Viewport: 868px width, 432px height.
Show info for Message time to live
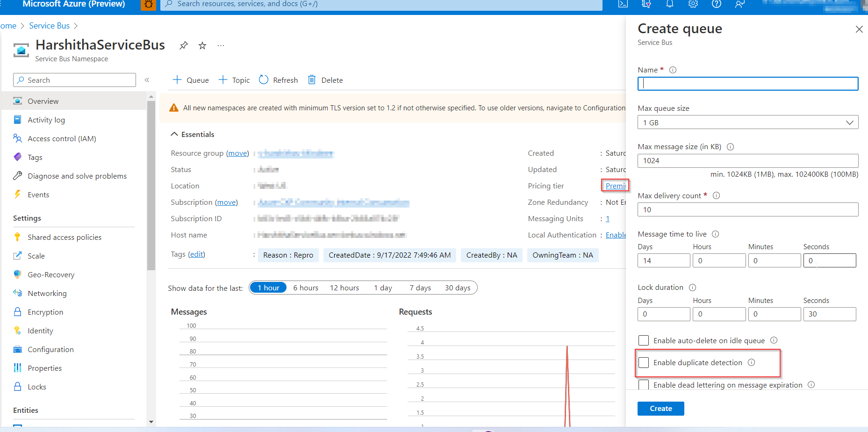715,234
